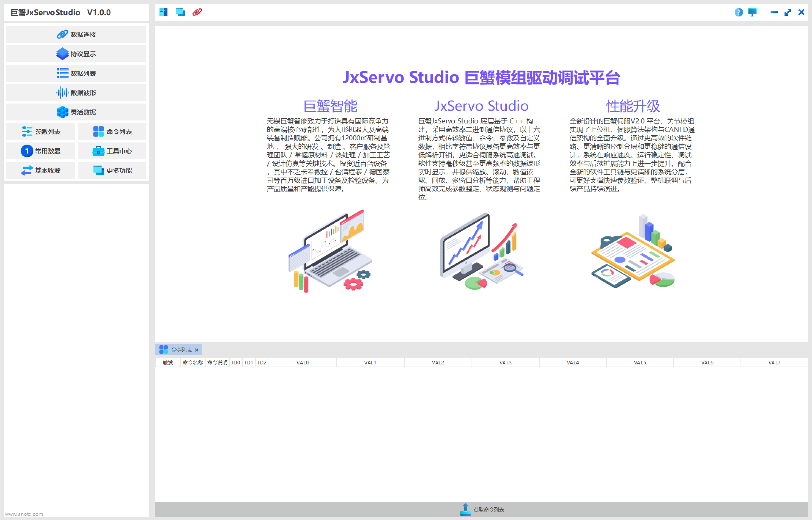The image size is (812, 520).
Task: Select the 命令列表 tab above the table
Action: 178,349
